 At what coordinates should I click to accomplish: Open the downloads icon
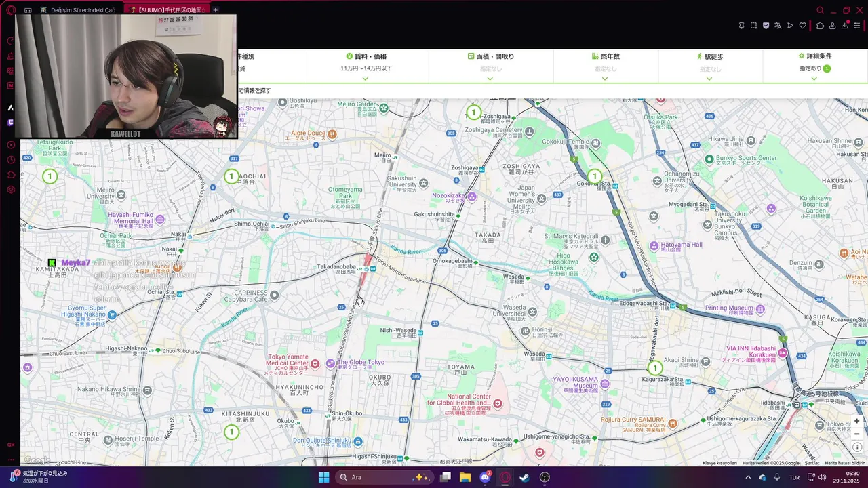click(845, 26)
